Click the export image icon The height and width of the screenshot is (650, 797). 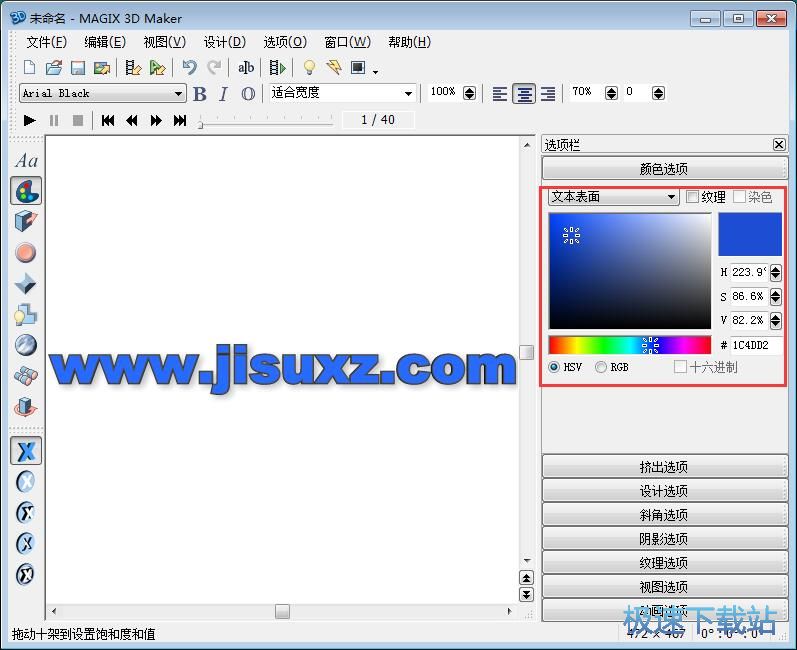pos(102,68)
